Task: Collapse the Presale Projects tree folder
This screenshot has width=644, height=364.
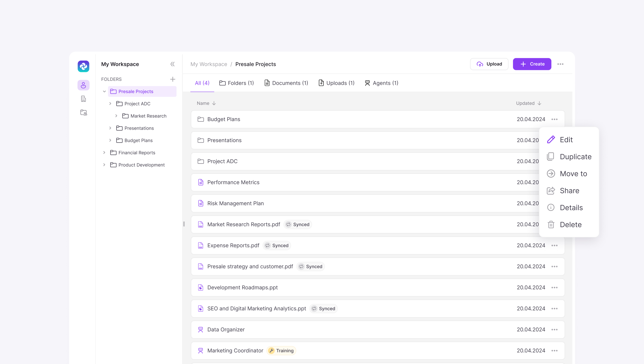Action: tap(104, 92)
